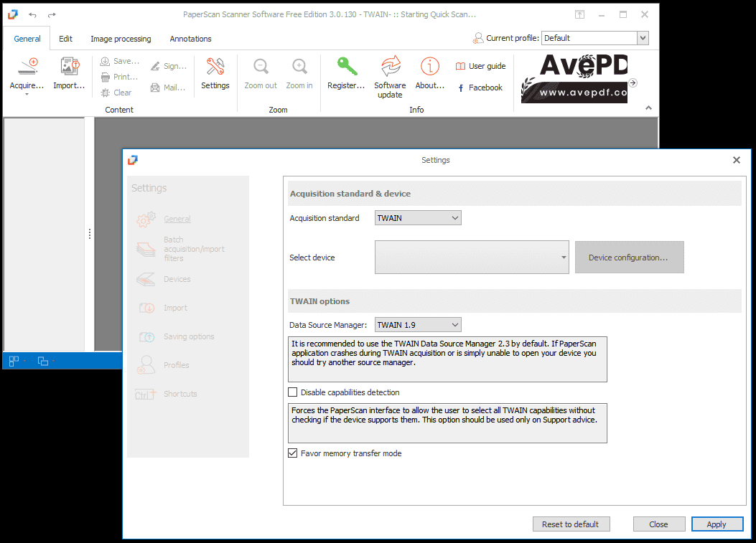Click the AvePDF banner advertisement
Image resolution: width=756 pixels, height=543 pixels.
tap(574, 78)
